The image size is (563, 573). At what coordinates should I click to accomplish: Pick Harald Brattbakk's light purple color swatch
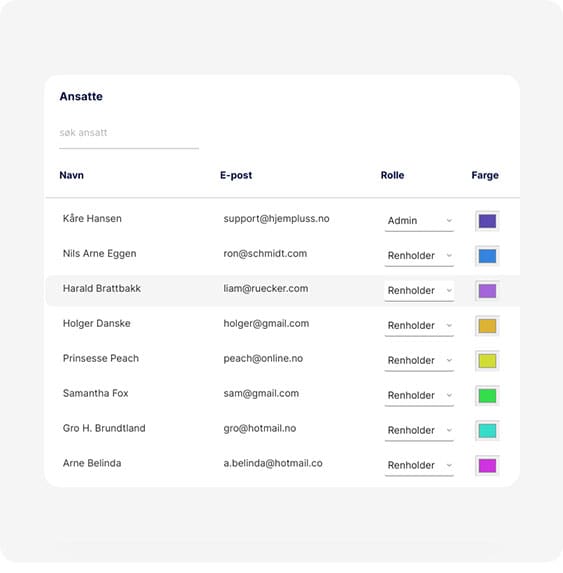point(487,291)
